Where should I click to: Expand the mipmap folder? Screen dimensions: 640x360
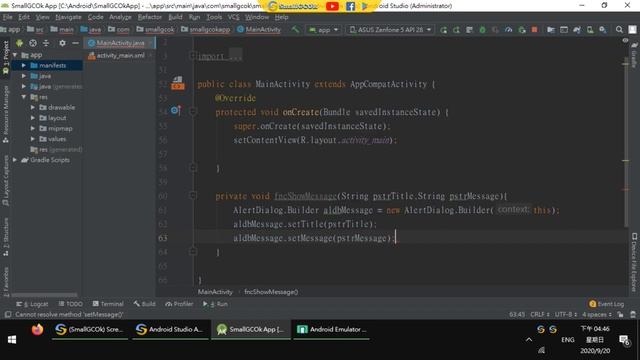pyautogui.click(x=33, y=128)
